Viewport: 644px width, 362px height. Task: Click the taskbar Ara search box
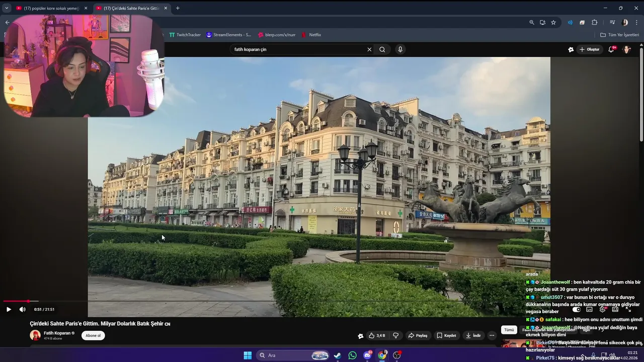(x=294, y=355)
